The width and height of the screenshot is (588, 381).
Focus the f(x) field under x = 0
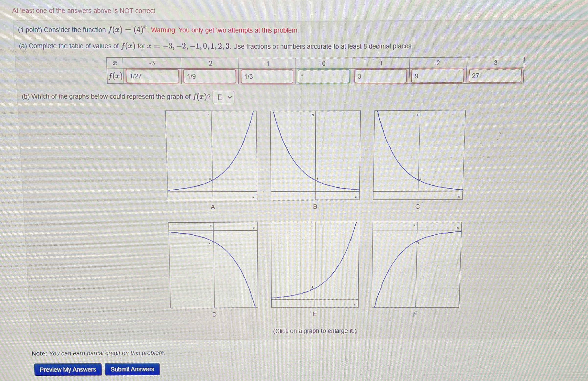tap(324, 76)
